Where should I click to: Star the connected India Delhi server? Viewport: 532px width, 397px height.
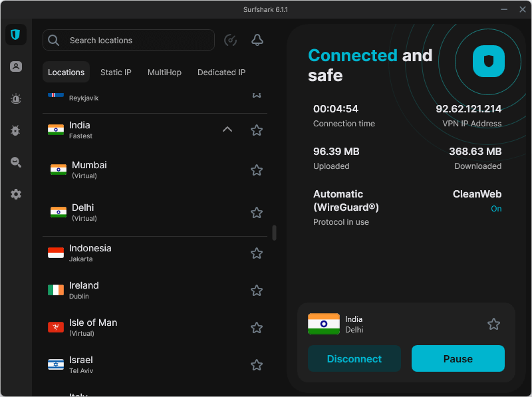click(x=493, y=324)
